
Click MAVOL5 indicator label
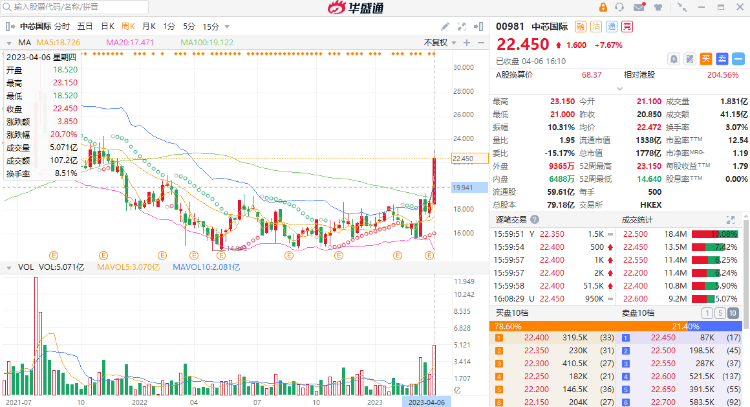(128, 267)
